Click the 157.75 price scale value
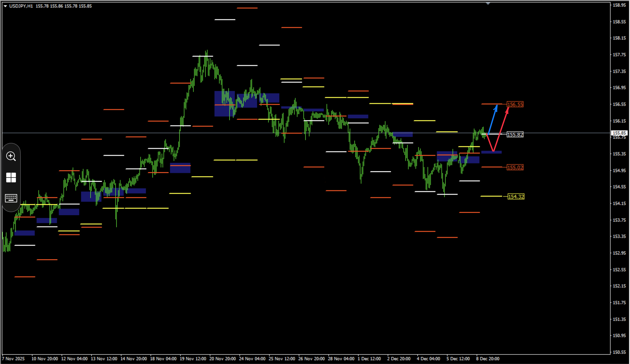 click(x=619, y=54)
